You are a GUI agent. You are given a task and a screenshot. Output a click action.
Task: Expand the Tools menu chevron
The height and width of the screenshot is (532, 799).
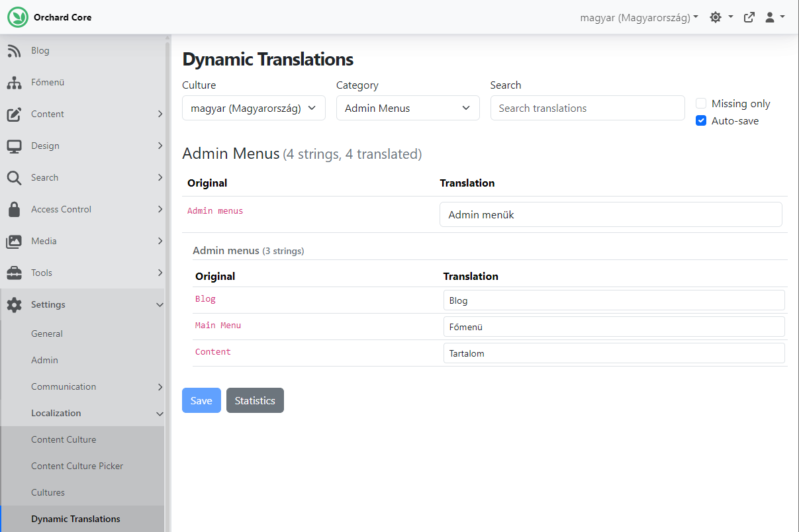[x=160, y=273]
